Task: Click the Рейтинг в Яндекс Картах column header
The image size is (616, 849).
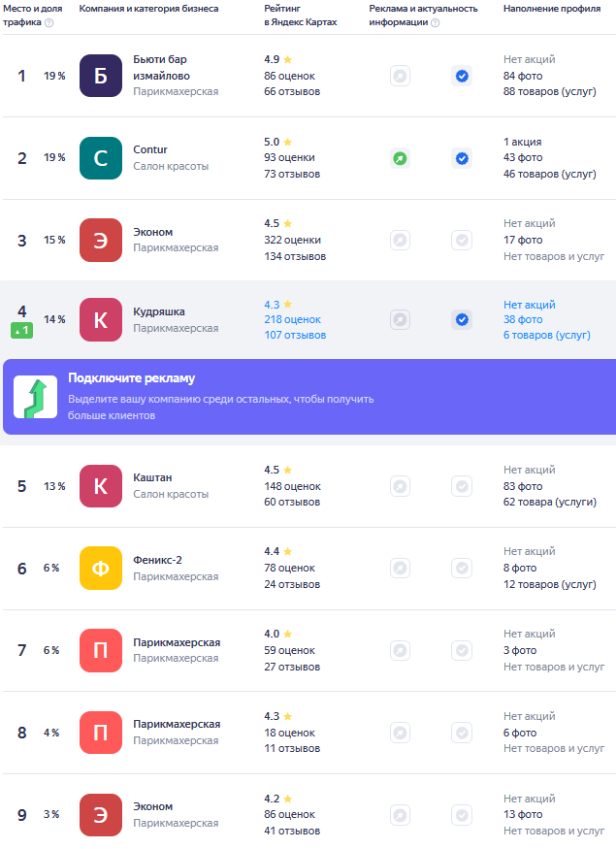Action: click(x=301, y=16)
